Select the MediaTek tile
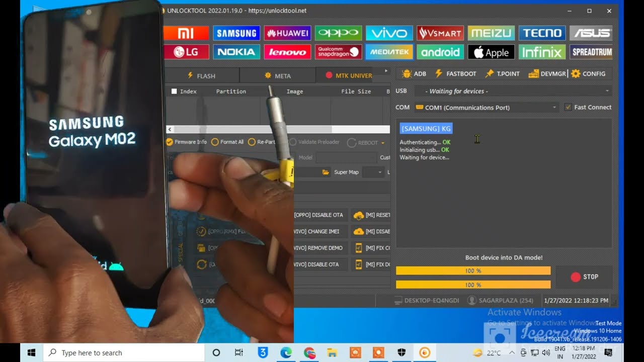Image resolution: width=644 pixels, height=362 pixels. [389, 52]
